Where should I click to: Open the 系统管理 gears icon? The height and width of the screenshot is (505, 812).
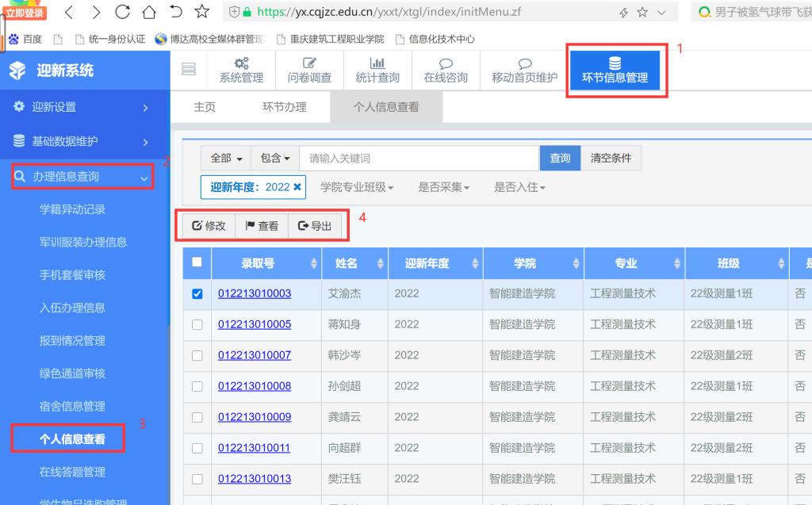pos(241,63)
